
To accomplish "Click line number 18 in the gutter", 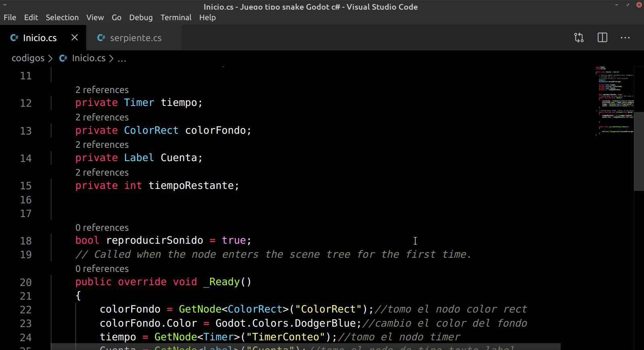I will coord(26,241).
